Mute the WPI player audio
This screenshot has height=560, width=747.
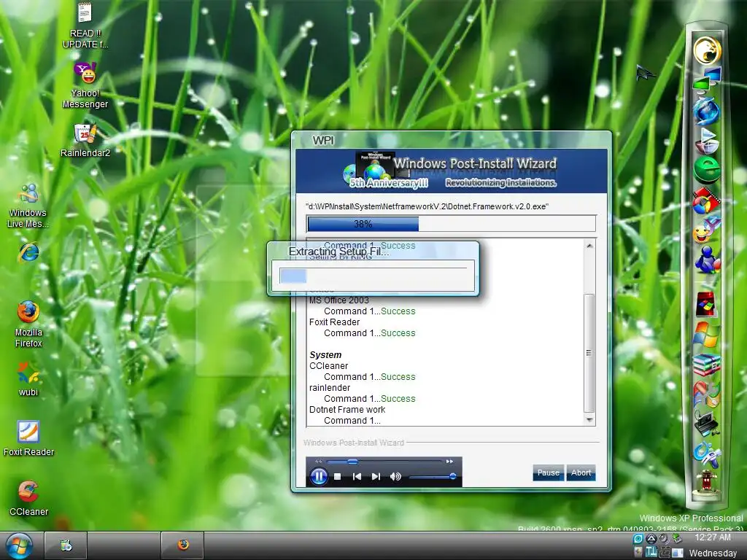coord(395,476)
